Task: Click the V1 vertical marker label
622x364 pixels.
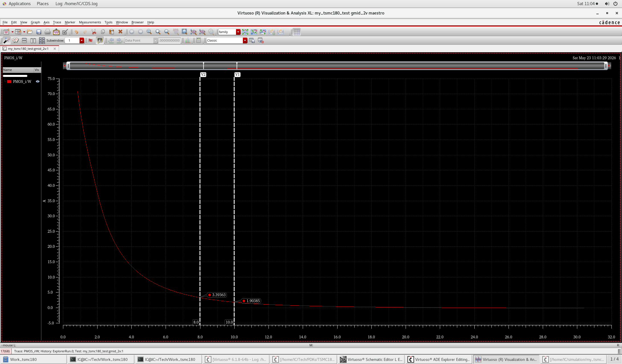Action: coord(237,75)
